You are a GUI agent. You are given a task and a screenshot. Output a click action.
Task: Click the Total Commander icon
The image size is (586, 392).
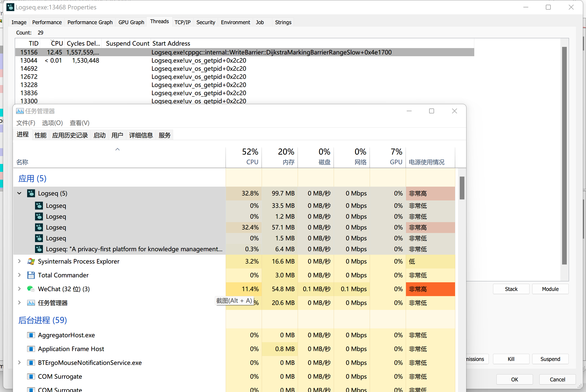tap(31, 275)
